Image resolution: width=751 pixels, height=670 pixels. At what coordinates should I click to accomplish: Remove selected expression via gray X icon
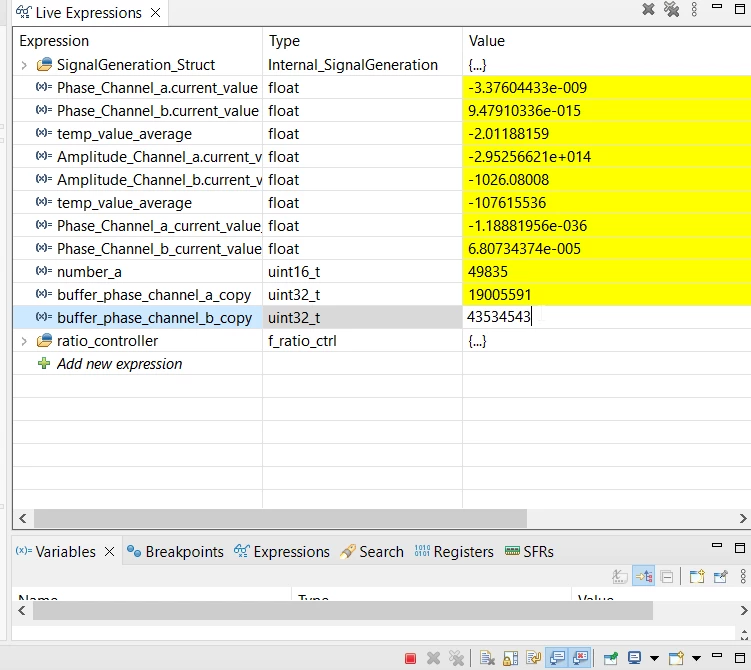tap(648, 9)
